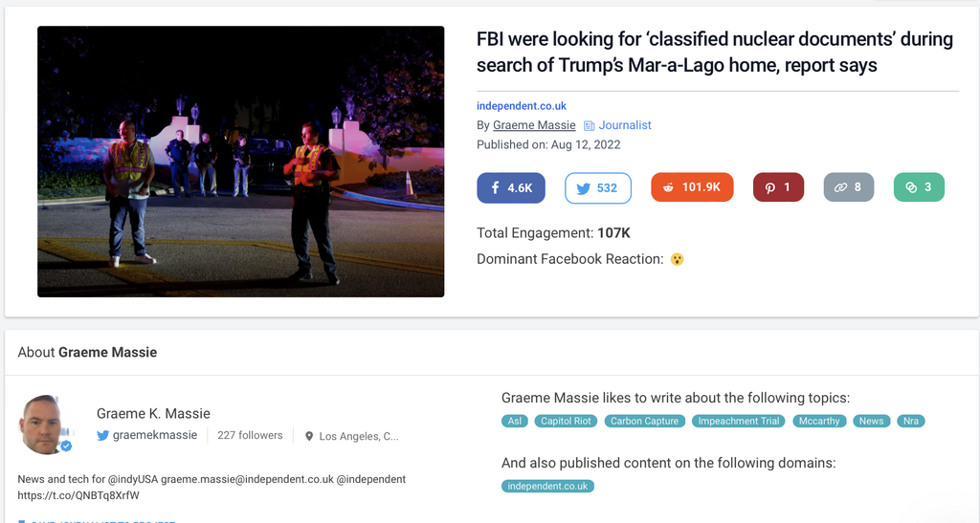Screen dimensions: 980x523
Task: Open the independent.co.uk source link
Action: (522, 106)
